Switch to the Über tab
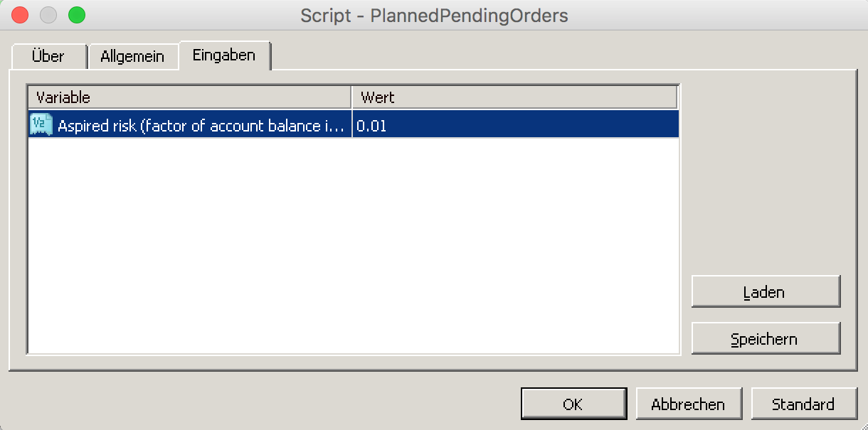The height and width of the screenshot is (430, 868). pyautogui.click(x=47, y=55)
